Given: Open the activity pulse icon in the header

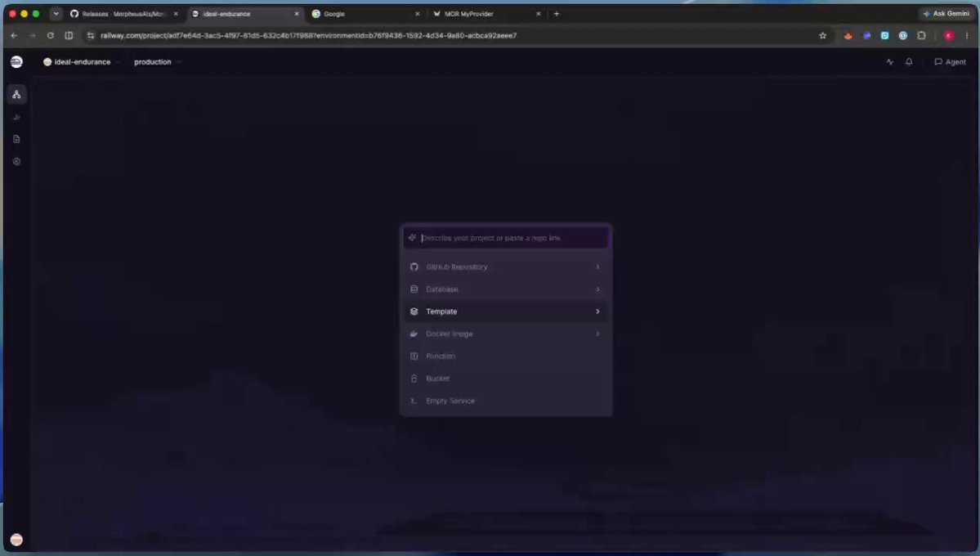Looking at the screenshot, I should 890,62.
